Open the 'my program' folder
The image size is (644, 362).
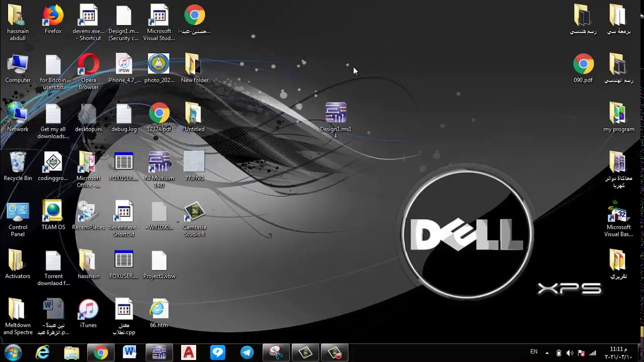pos(618,118)
